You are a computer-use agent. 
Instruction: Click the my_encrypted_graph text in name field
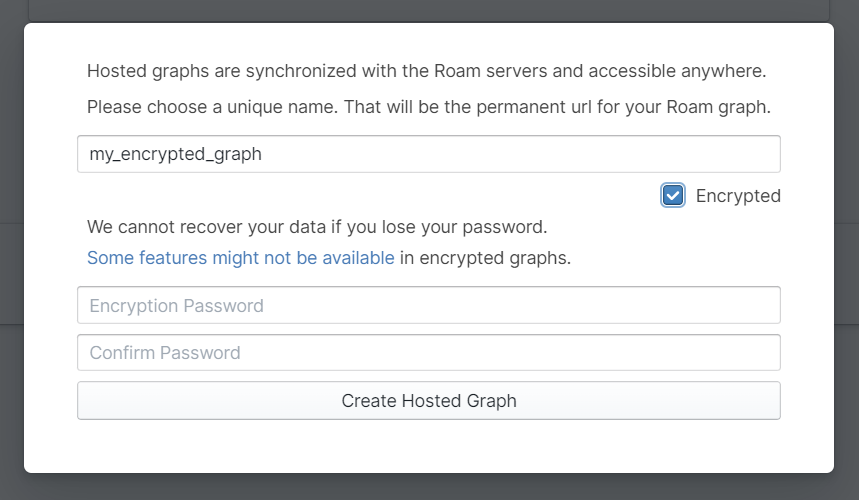[176, 154]
